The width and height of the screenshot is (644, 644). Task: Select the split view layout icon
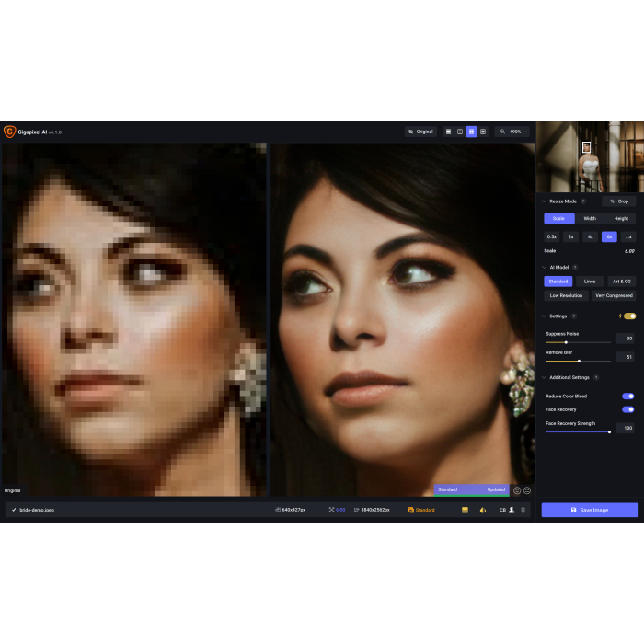(x=460, y=132)
